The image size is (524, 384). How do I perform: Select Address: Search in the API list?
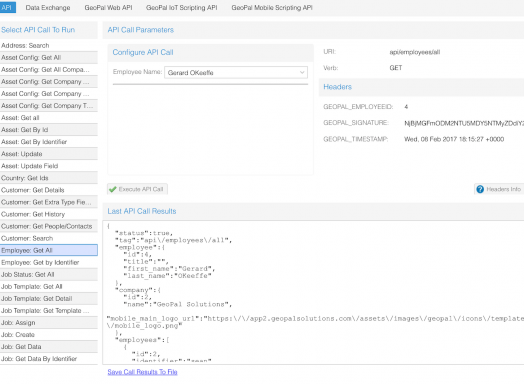[x=49, y=45]
